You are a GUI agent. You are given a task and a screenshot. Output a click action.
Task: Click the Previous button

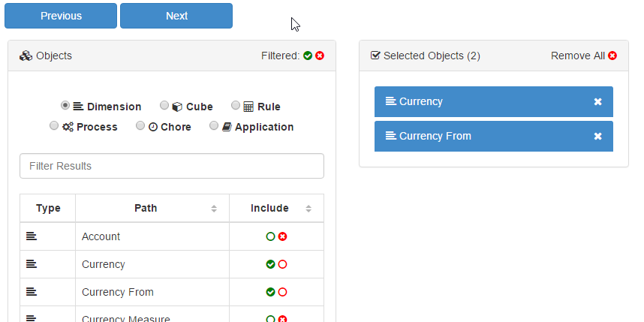pyautogui.click(x=61, y=16)
